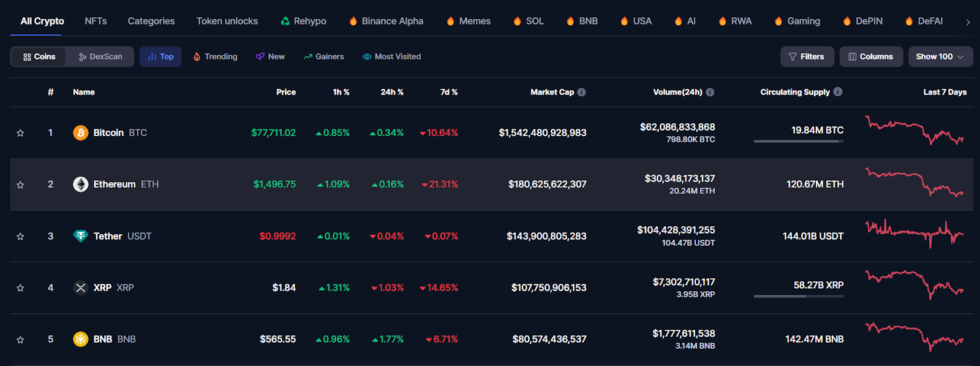Image resolution: width=980 pixels, height=366 pixels.
Task: Open Ethereum 7-day sparkline chart
Action: point(914,182)
